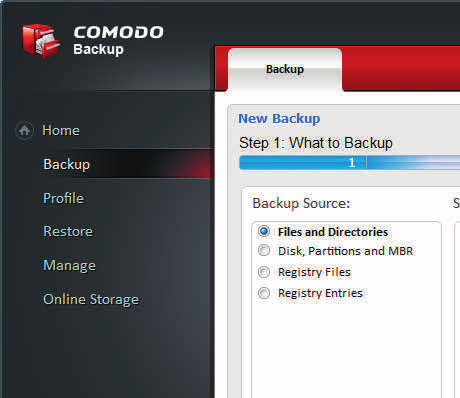Select Registry Files radio button
This screenshot has width=460, height=398.
264,272
